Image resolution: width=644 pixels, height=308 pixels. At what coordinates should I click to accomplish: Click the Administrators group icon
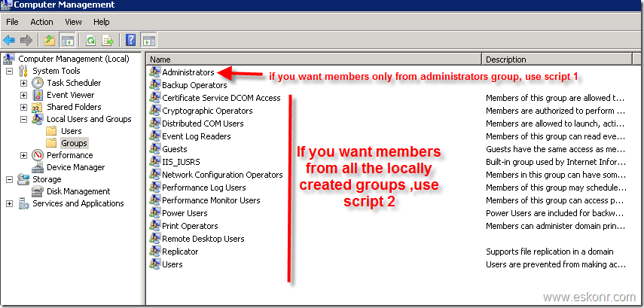(x=155, y=72)
